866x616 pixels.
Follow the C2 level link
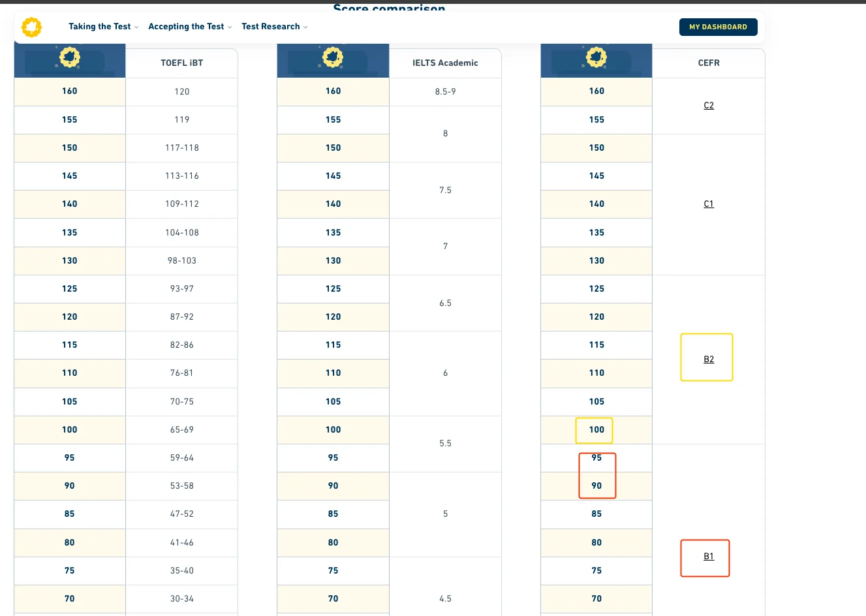709,106
